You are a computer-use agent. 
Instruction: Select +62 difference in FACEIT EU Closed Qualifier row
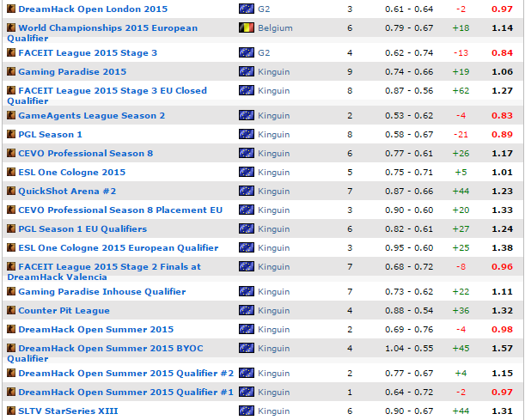(x=461, y=91)
